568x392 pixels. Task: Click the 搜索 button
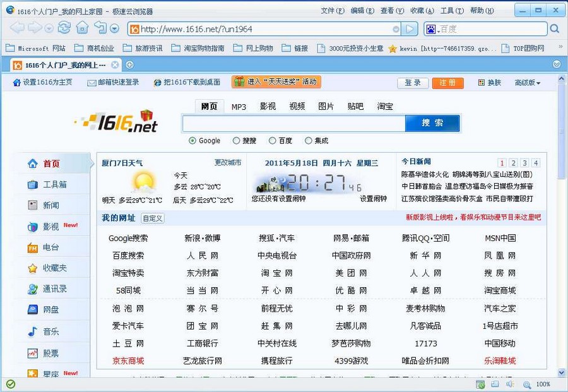click(432, 123)
